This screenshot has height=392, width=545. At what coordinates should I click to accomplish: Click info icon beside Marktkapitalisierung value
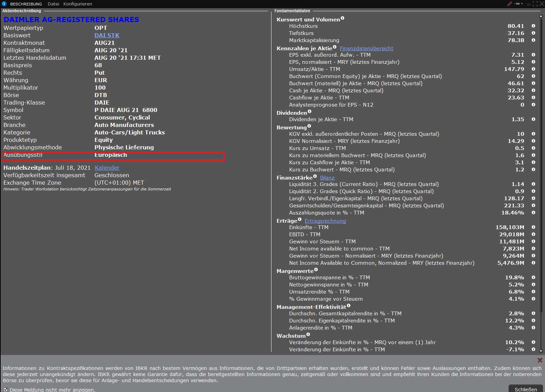point(533,40)
